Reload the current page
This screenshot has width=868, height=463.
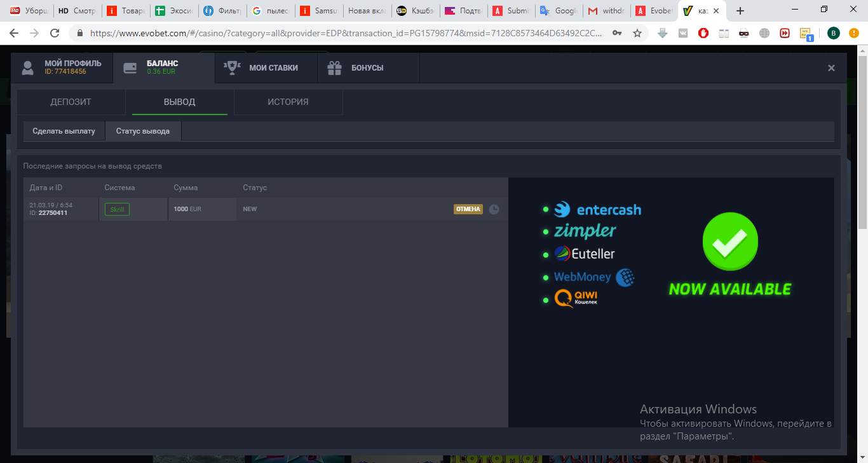pos(55,33)
